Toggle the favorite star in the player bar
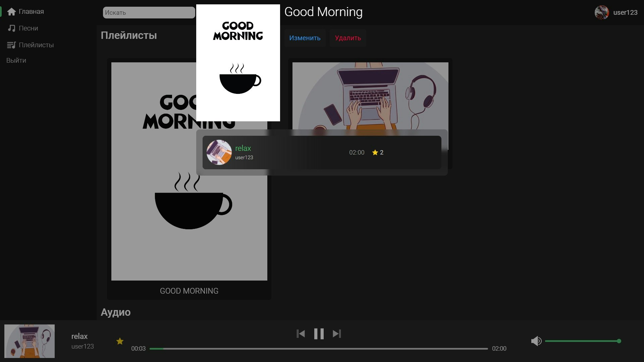Screen dimensions: 644x362 (x=120, y=341)
